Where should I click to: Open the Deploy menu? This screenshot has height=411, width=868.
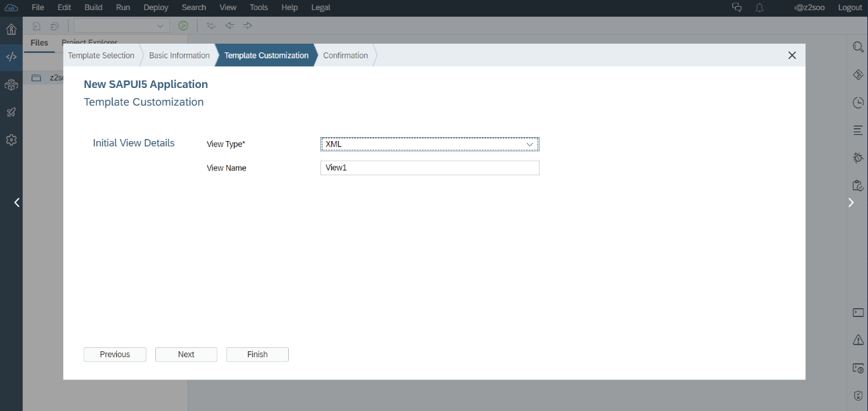tap(156, 7)
